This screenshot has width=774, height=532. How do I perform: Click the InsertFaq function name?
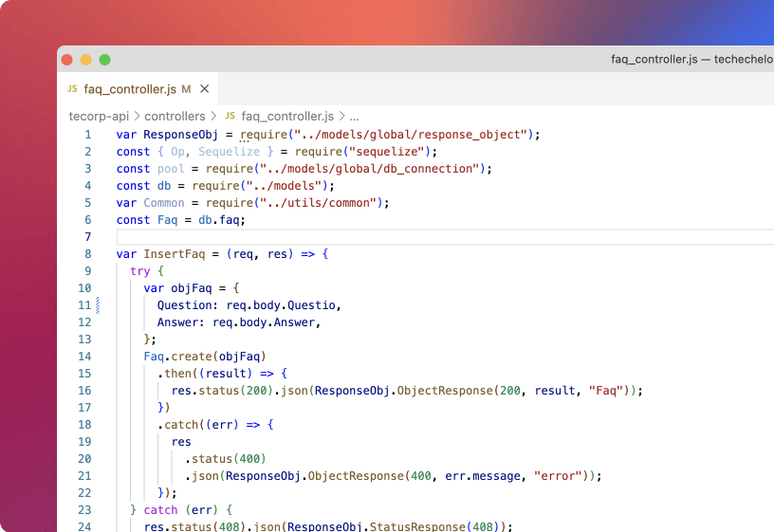170,254
